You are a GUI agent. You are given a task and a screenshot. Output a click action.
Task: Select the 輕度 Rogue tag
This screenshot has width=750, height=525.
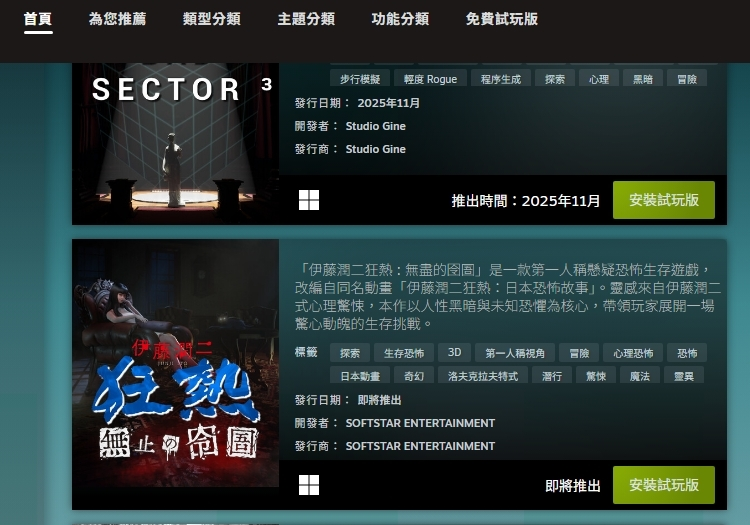tap(430, 79)
